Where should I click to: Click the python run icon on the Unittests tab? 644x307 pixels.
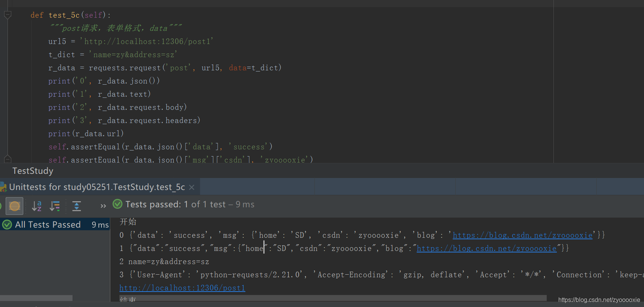[x=3, y=187]
